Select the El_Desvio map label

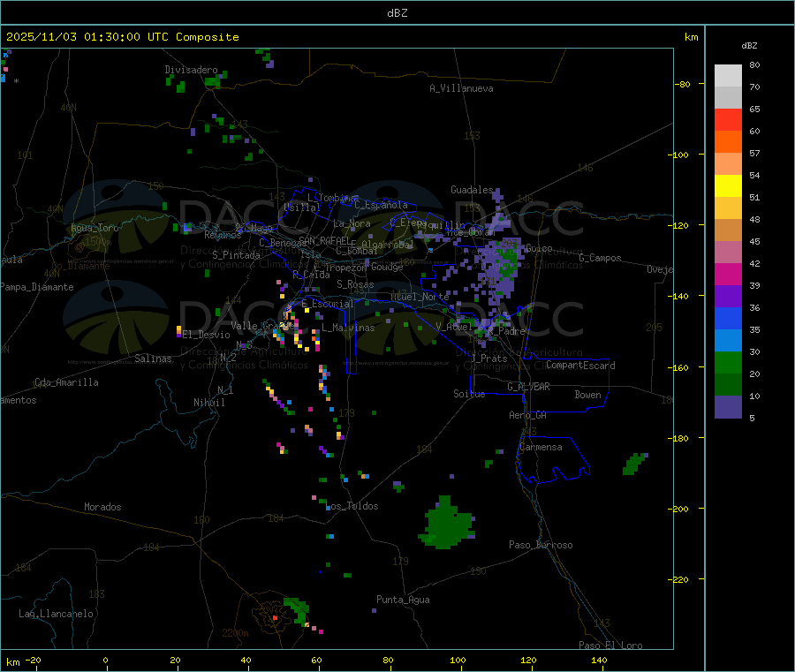point(206,335)
